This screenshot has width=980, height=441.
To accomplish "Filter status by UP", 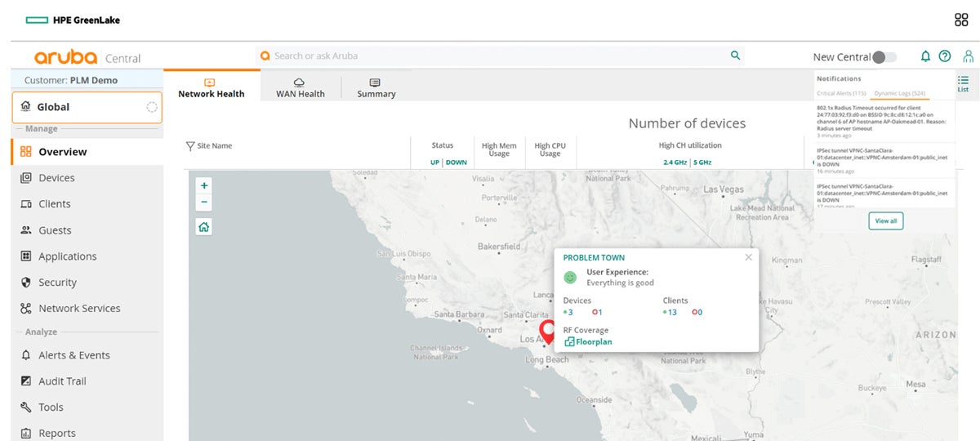I will tap(434, 163).
